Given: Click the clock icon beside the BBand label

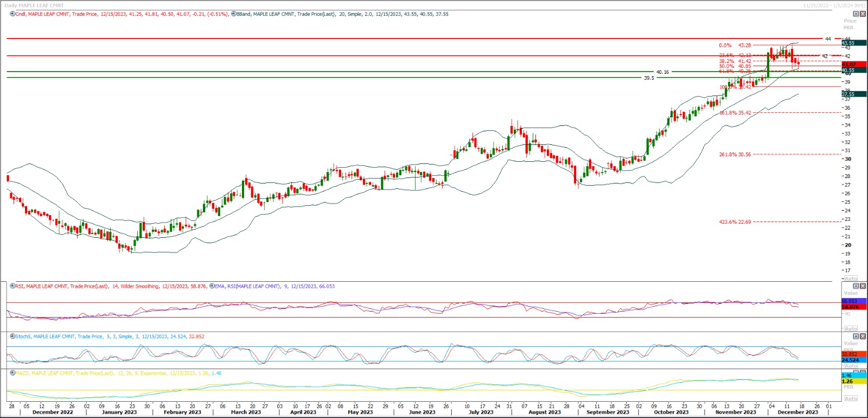Looking at the screenshot, I should [x=233, y=14].
